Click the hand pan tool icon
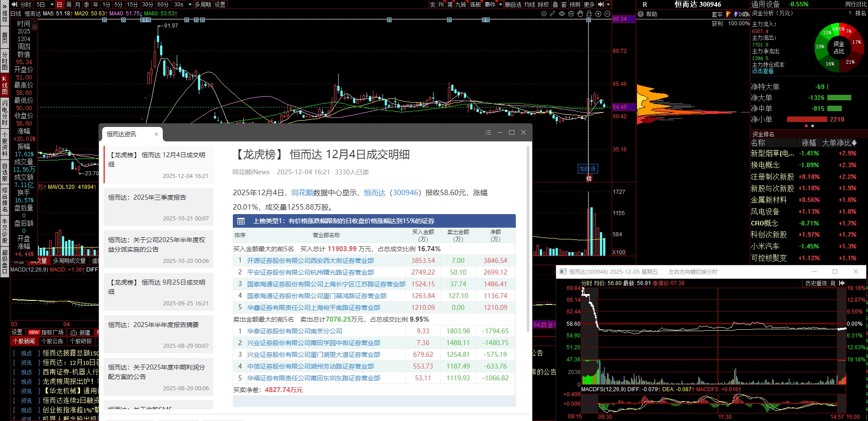The width and height of the screenshot is (868, 421). pyautogui.click(x=580, y=14)
